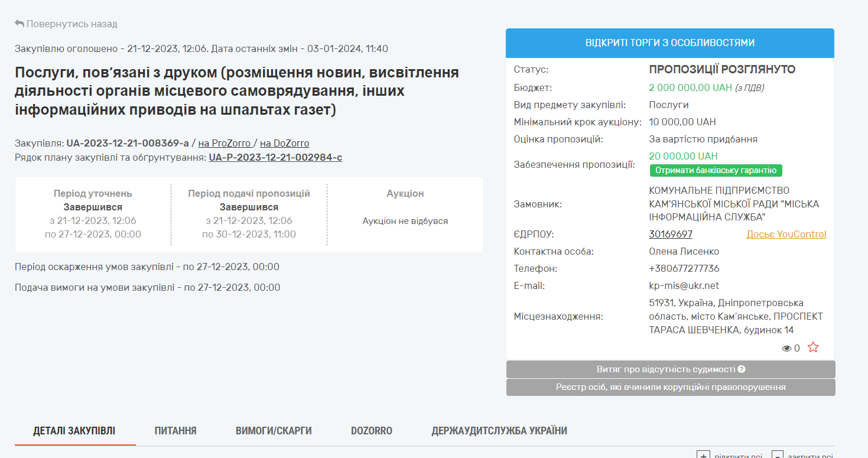Image resolution: width=868 pixels, height=458 pixels.
Task: Click the eye views counter icon
Action: point(786,349)
